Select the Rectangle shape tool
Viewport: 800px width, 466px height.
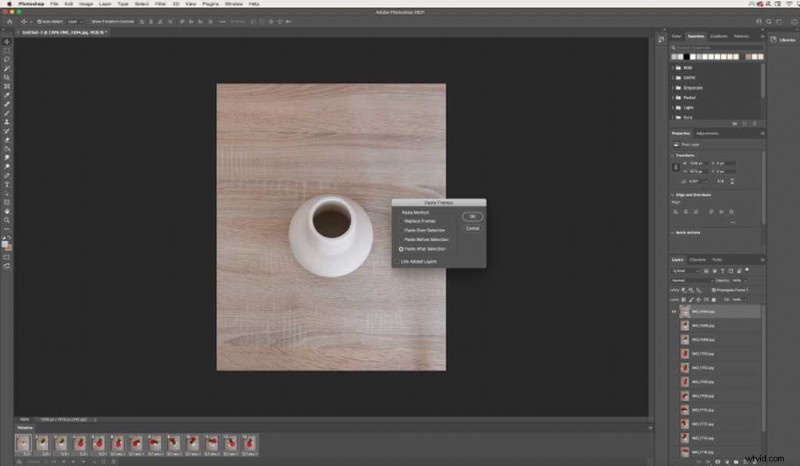point(7,203)
